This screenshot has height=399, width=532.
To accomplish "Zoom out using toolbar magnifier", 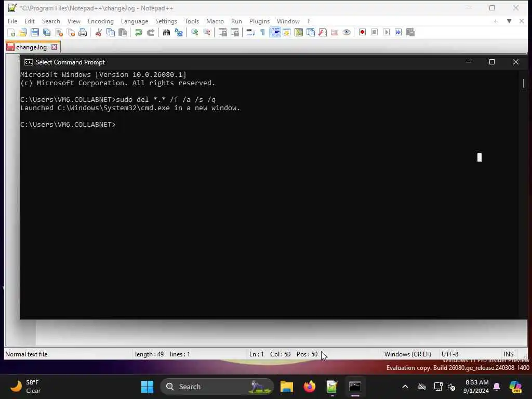I will 207,32.
